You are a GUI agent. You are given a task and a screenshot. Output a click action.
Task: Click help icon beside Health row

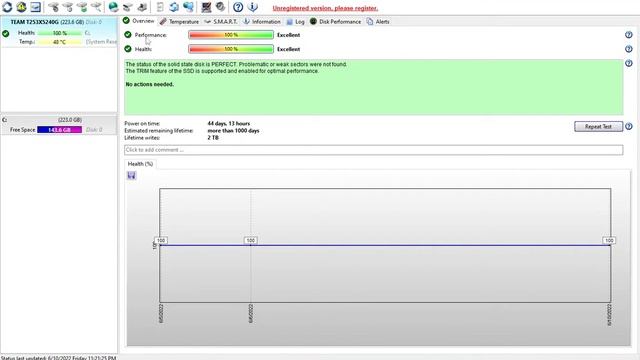tap(629, 49)
